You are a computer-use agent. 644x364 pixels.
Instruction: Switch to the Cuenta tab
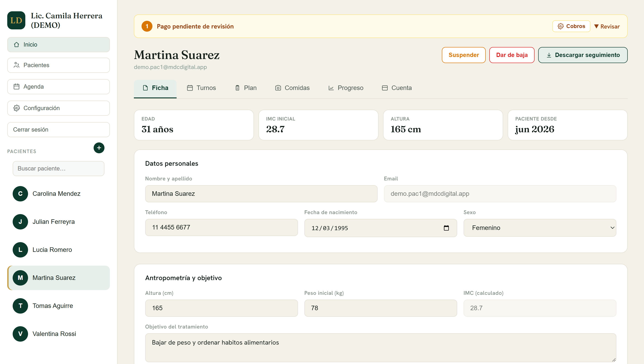pyautogui.click(x=397, y=88)
